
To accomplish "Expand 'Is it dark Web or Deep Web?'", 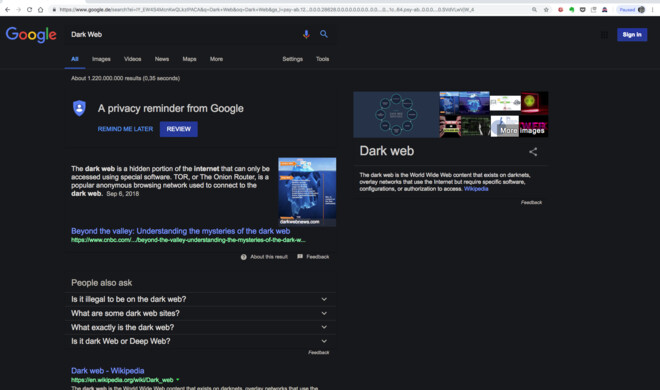I will click(x=200, y=341).
